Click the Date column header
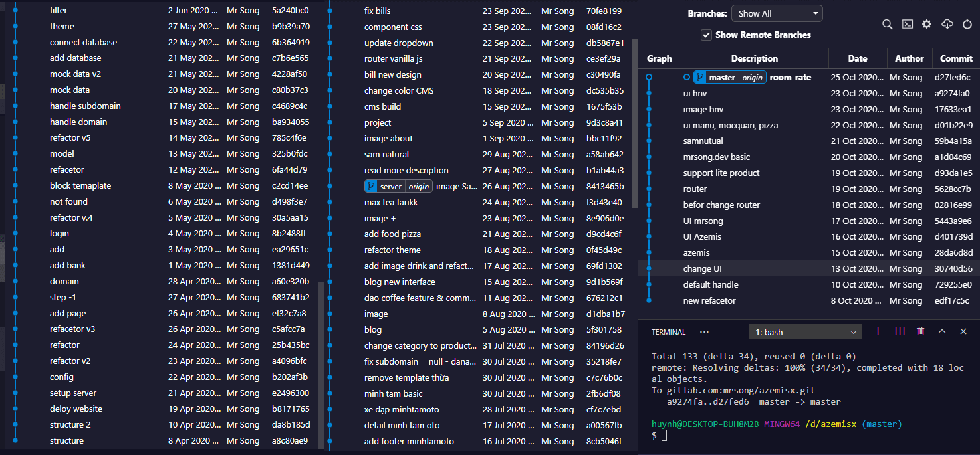The width and height of the screenshot is (980, 455). click(x=857, y=58)
